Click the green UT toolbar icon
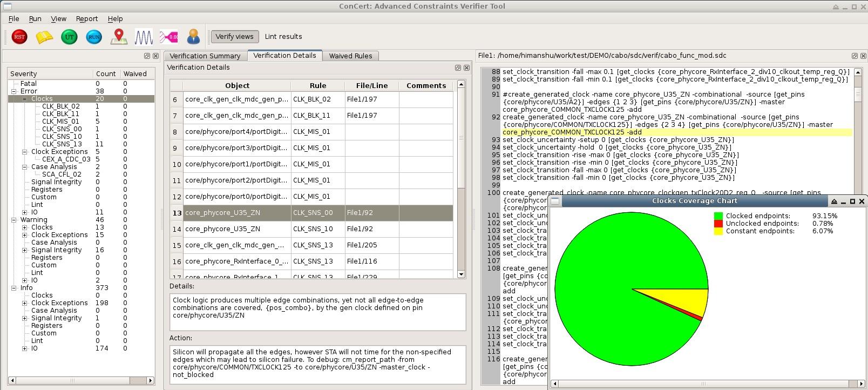The image size is (868, 390). [69, 37]
